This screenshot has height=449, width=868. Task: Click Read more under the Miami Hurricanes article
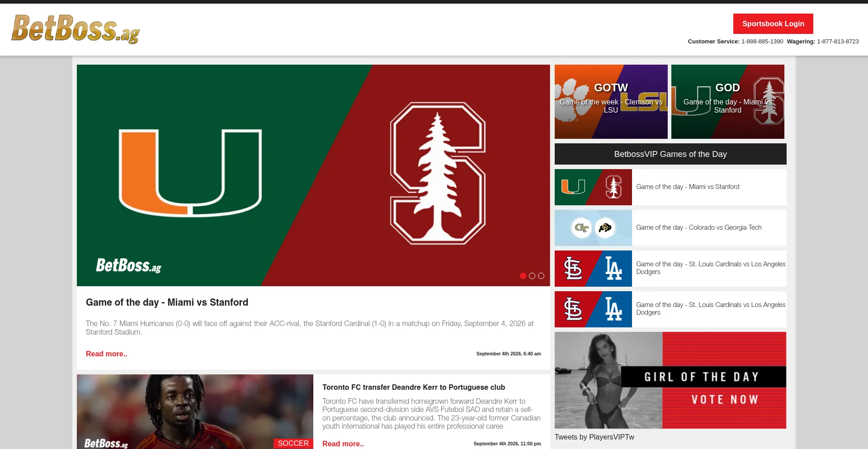pyautogui.click(x=107, y=354)
